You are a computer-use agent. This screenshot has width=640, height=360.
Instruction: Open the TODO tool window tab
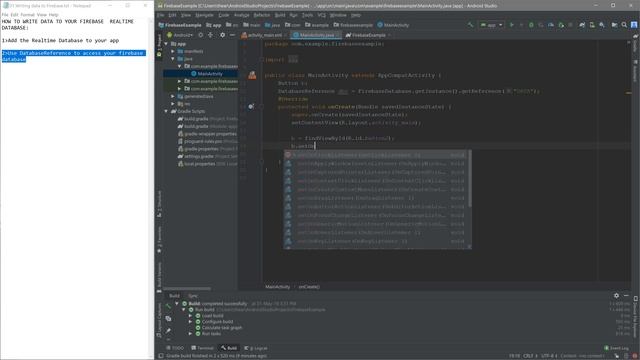pos(176,348)
